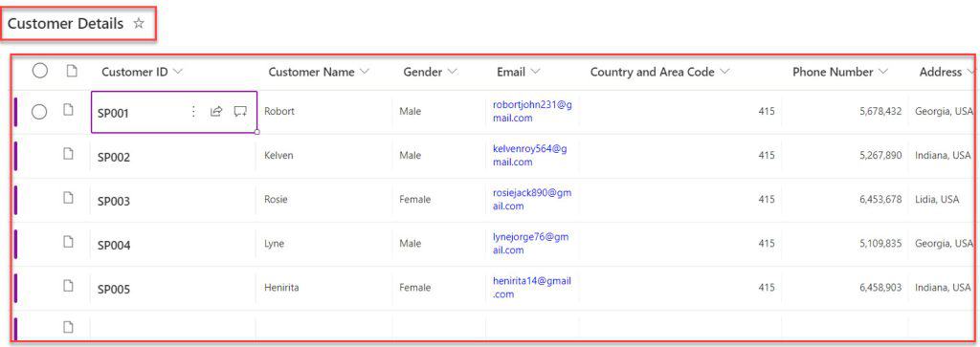
Task: Click the file icon in the SP003 row
Action: point(69,198)
